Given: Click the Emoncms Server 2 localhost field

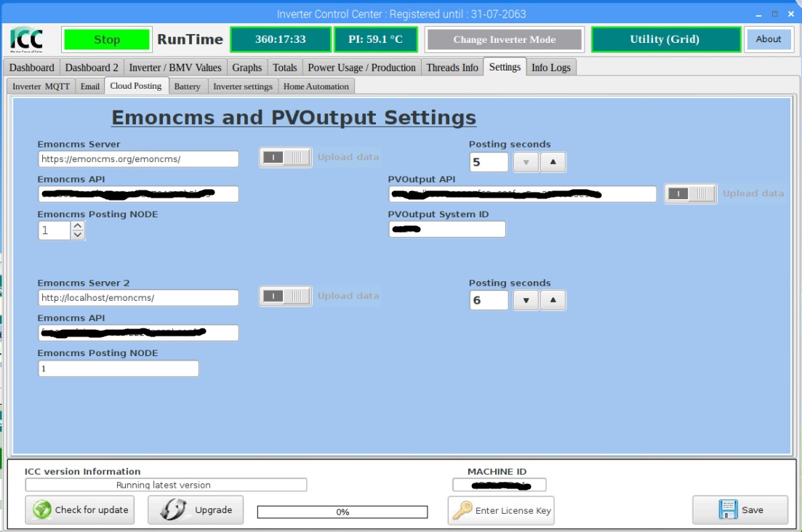Looking at the screenshot, I should [x=138, y=297].
